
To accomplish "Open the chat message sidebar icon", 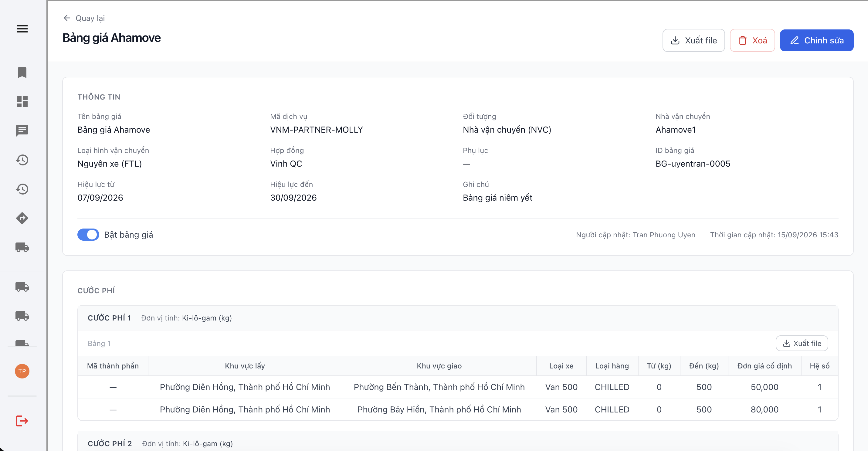I will tap(22, 131).
